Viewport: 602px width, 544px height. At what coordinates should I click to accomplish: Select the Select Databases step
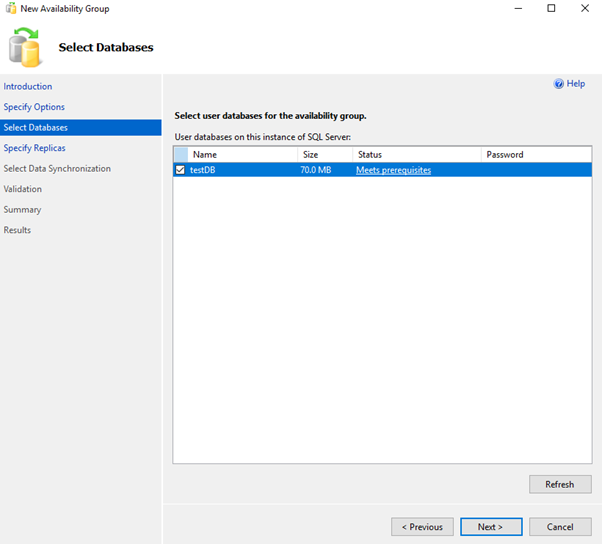click(x=36, y=128)
